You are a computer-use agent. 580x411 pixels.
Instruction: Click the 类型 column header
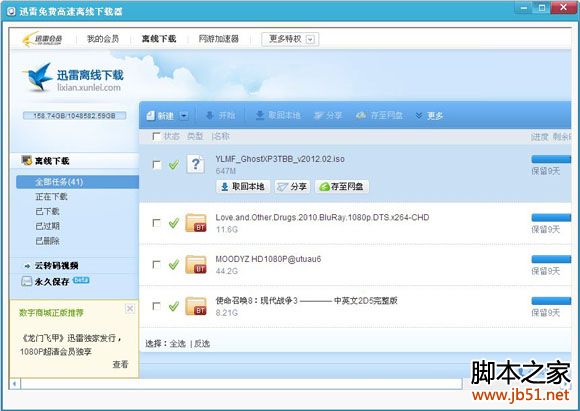coord(195,137)
